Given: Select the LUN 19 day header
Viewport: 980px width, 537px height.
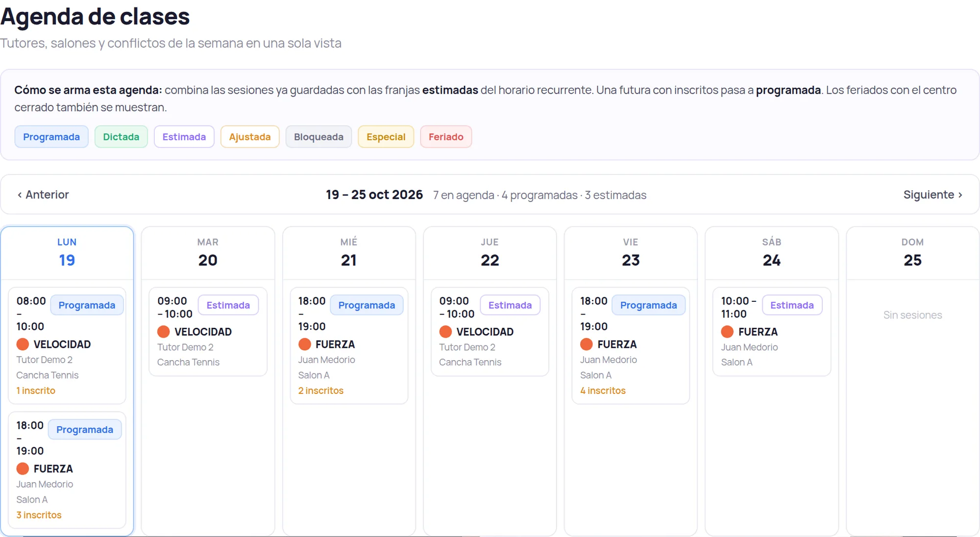Looking at the screenshot, I should pyautogui.click(x=67, y=253).
